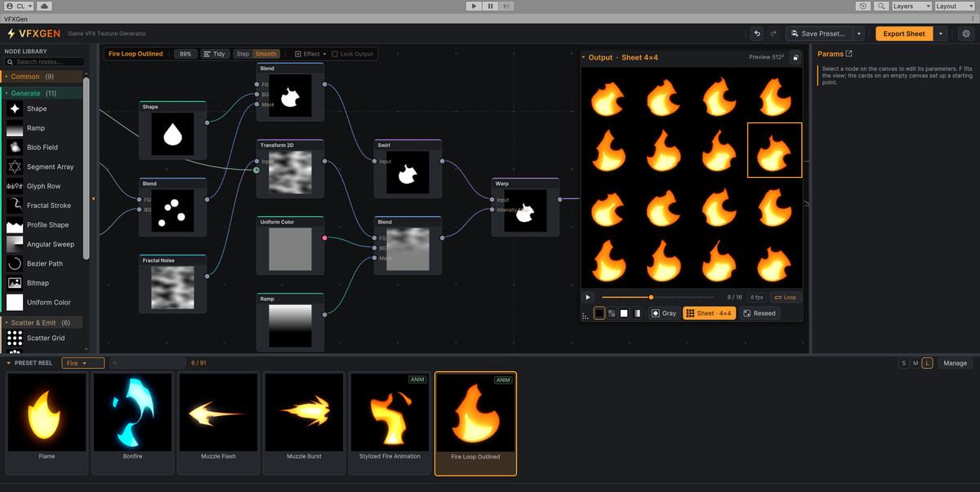Select the Angular Sweep node
Viewport: 980px width, 492px height.
click(42, 244)
